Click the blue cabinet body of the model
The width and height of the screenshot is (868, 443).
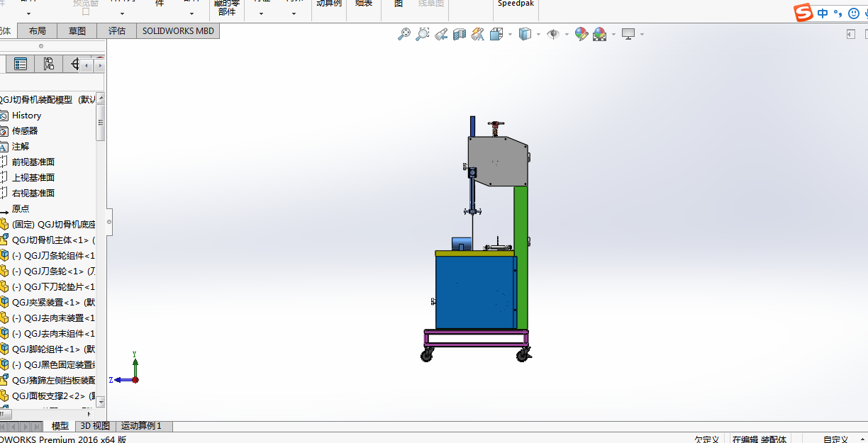(475, 292)
